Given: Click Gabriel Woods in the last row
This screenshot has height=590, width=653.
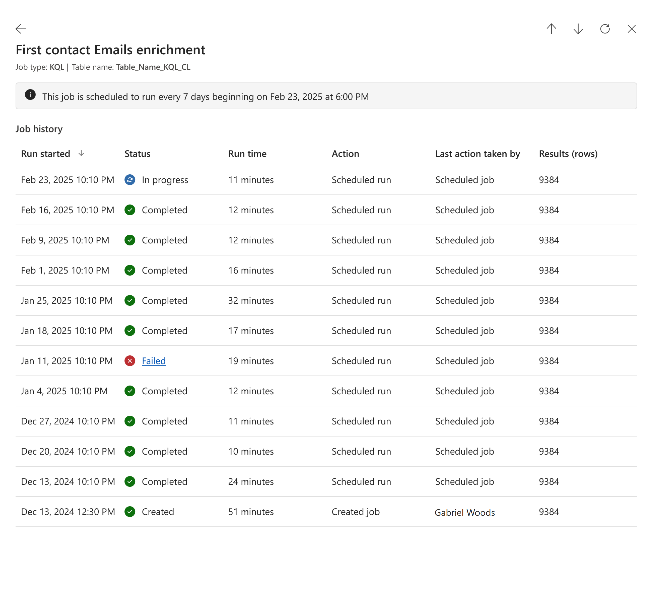Looking at the screenshot, I should [x=465, y=512].
